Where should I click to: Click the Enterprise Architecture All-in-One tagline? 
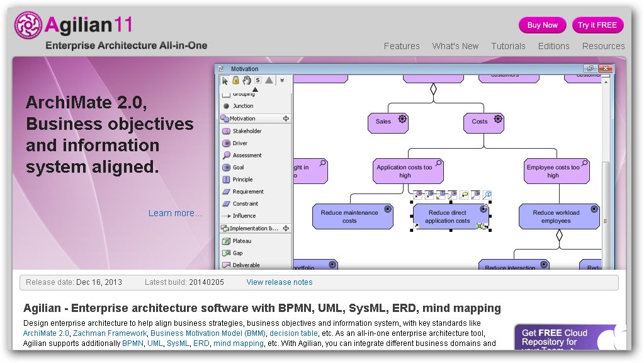127,45
